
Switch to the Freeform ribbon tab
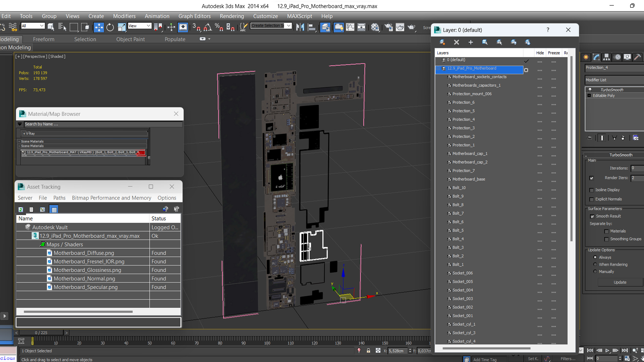click(44, 39)
